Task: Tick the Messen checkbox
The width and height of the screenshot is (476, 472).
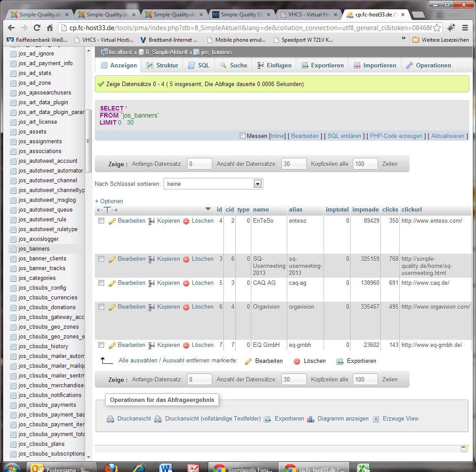Action: (x=242, y=136)
